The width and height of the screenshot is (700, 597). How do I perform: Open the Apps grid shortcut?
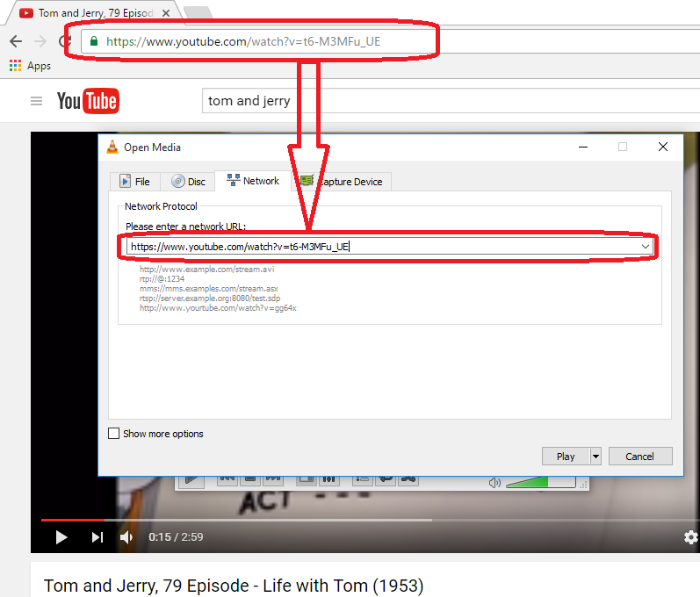tap(30, 66)
